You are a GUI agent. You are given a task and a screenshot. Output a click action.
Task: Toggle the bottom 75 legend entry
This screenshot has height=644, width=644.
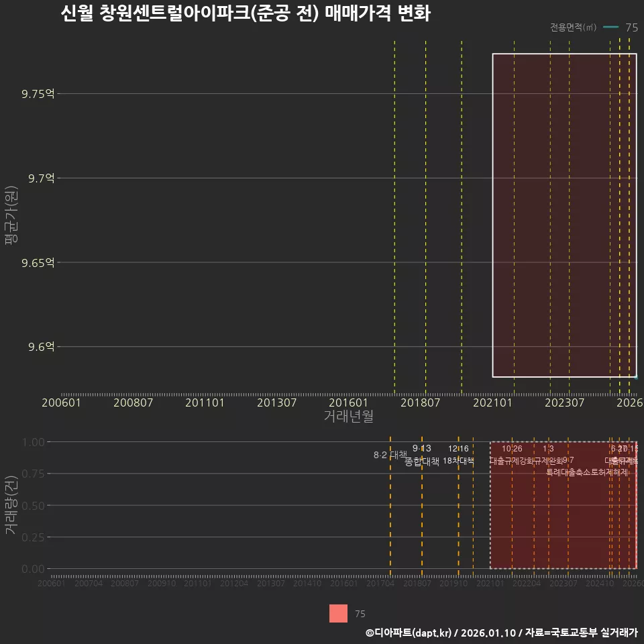360,614
